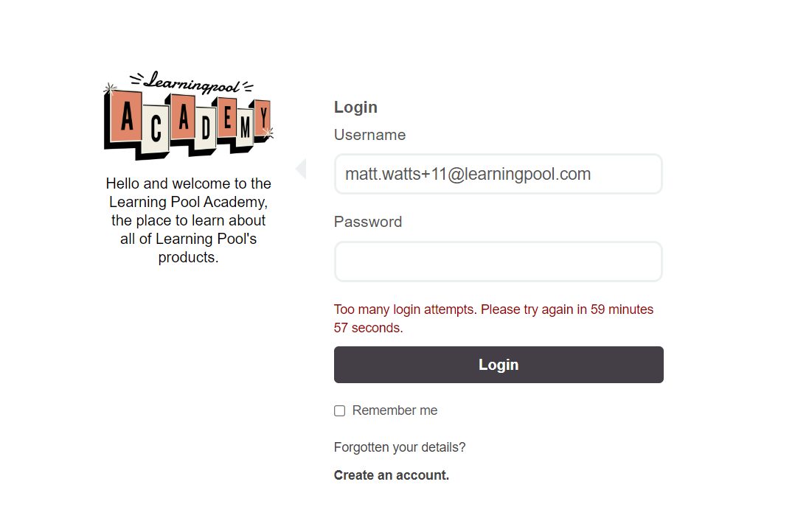Open the Forgotten your details? link
The width and height of the screenshot is (795, 532).
pyautogui.click(x=400, y=447)
